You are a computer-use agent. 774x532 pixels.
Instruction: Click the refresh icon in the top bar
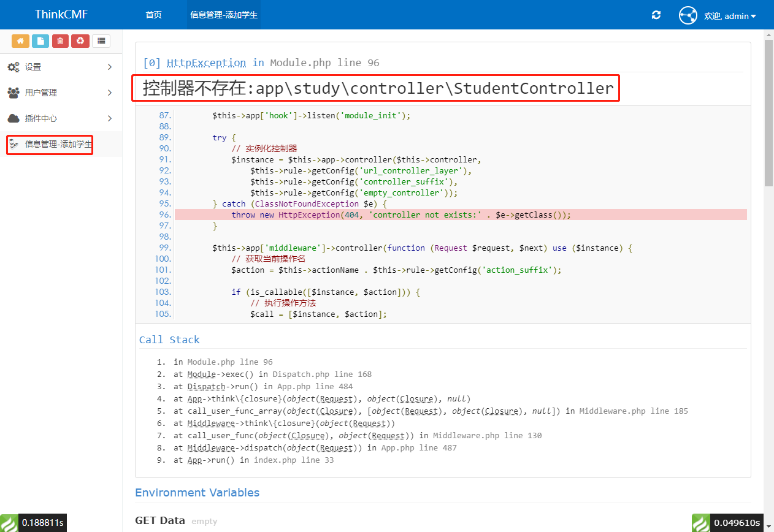click(656, 15)
